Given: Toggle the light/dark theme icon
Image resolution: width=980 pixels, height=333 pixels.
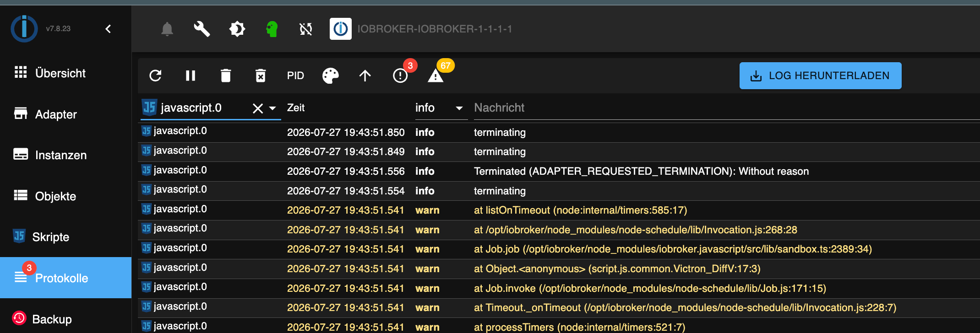Looking at the screenshot, I should click(x=237, y=29).
